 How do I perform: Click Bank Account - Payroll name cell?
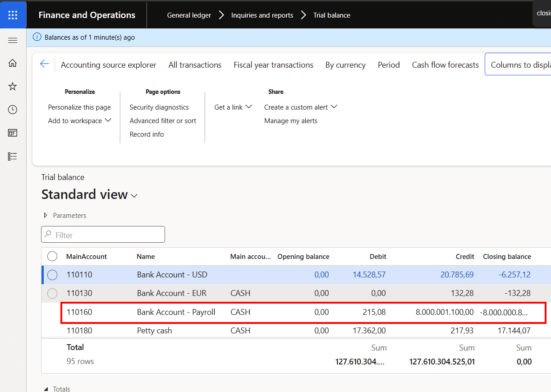click(x=176, y=312)
